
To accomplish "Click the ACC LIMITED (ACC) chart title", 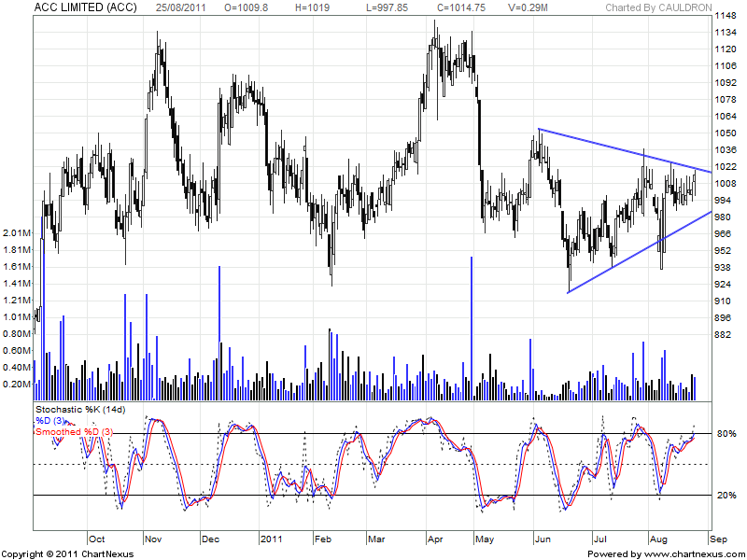I will pyautogui.click(x=88, y=8).
